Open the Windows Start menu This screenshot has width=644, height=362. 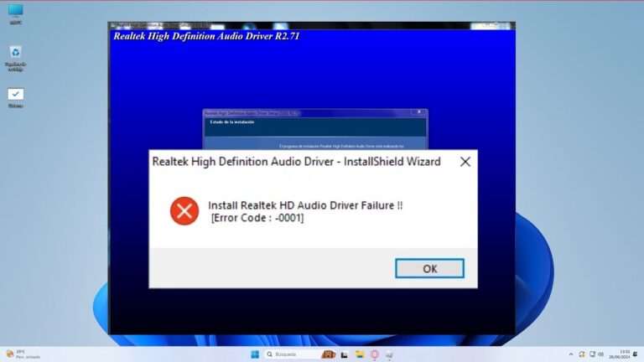[254, 354]
